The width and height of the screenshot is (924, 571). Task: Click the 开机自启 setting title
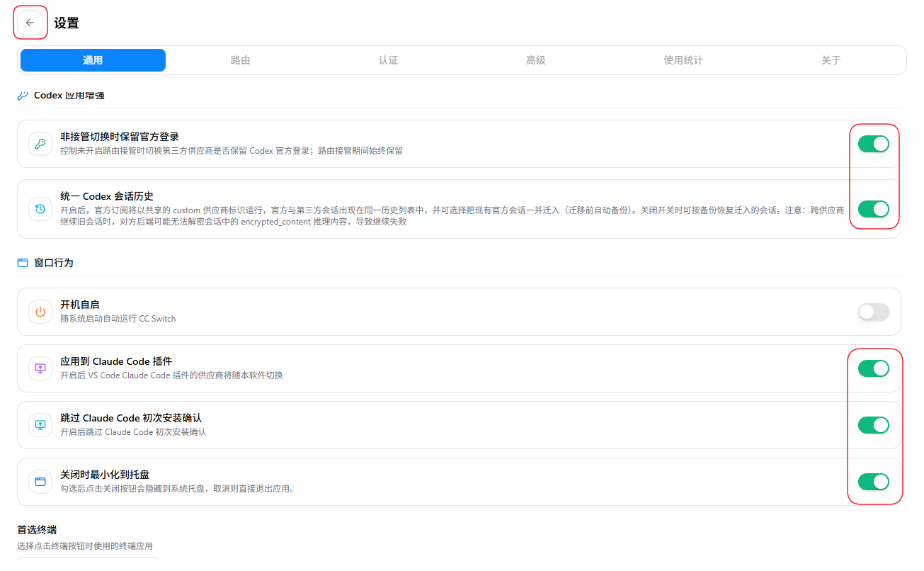(x=80, y=305)
